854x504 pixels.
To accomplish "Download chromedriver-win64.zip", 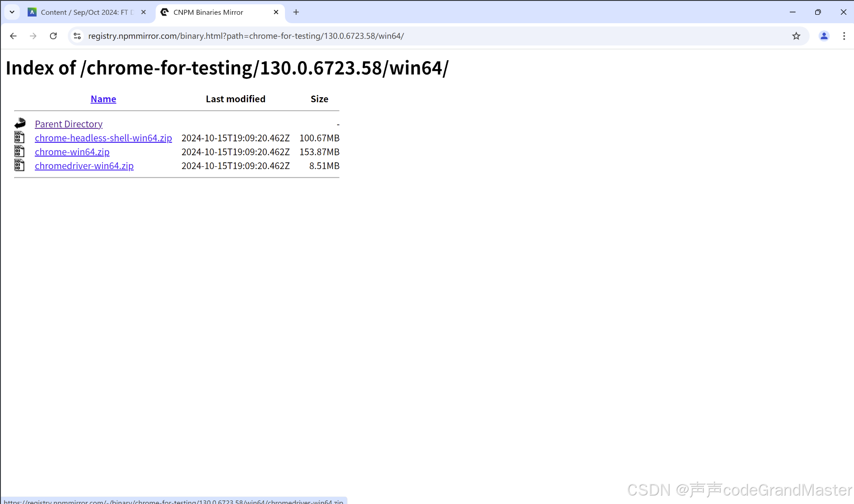I will point(84,165).
